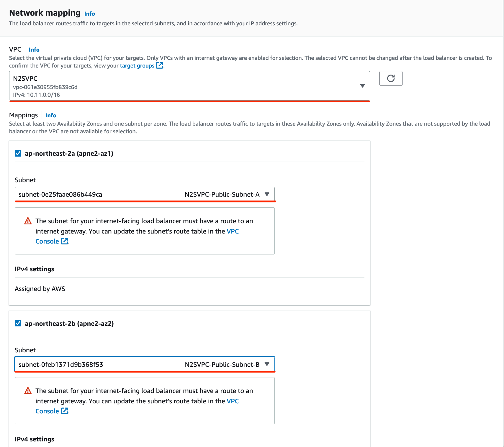
Task: Click the red warning triangle in the ap-northeast-2a alert
Action: point(28,221)
